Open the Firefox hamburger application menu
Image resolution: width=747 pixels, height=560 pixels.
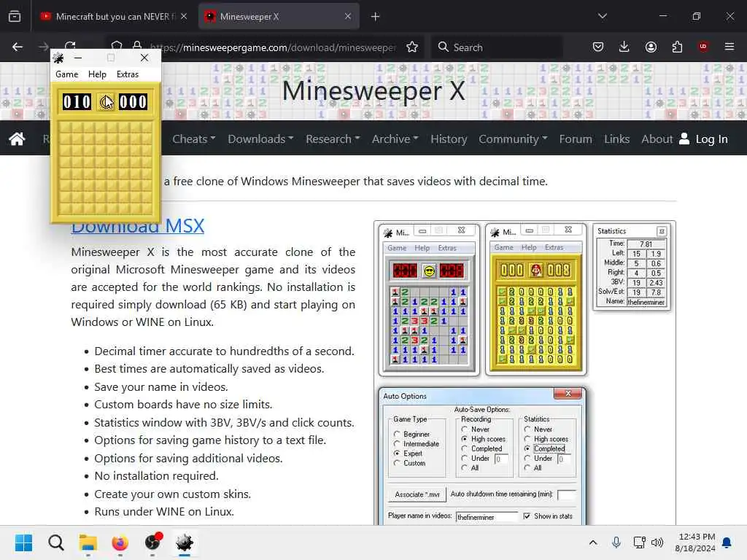[x=729, y=47]
